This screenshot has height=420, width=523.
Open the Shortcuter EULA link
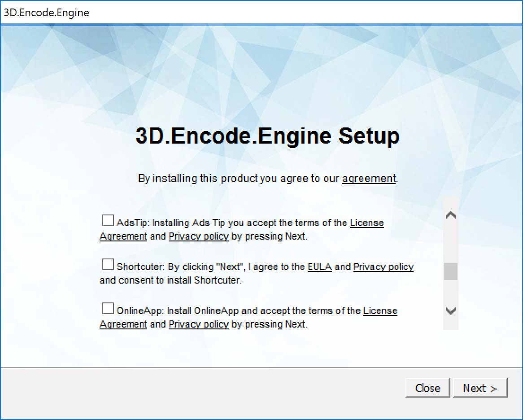click(319, 267)
